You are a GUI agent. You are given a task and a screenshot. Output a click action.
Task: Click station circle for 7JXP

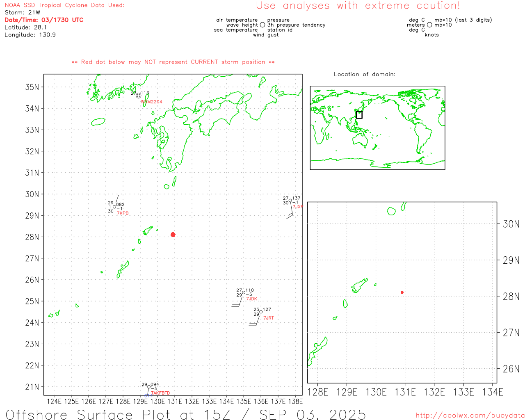click(290, 201)
